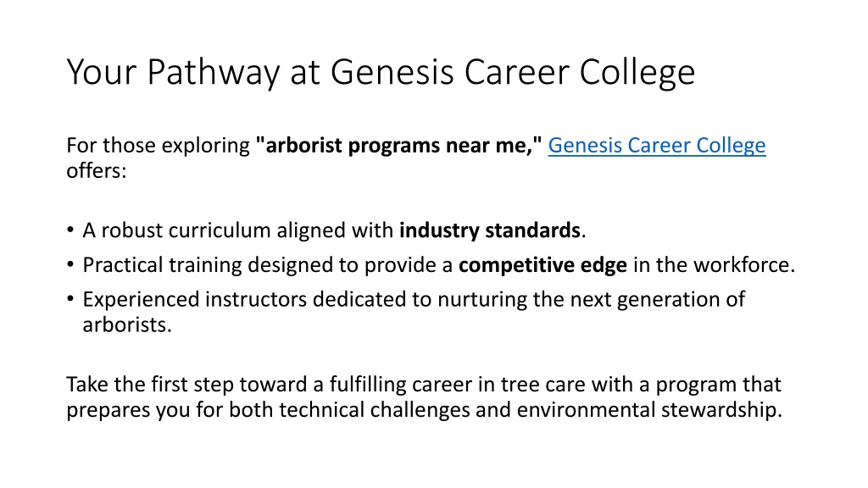This screenshot has height=488, width=868.
Task: Open the Genesis Career College hyperlink
Action: click(x=657, y=146)
